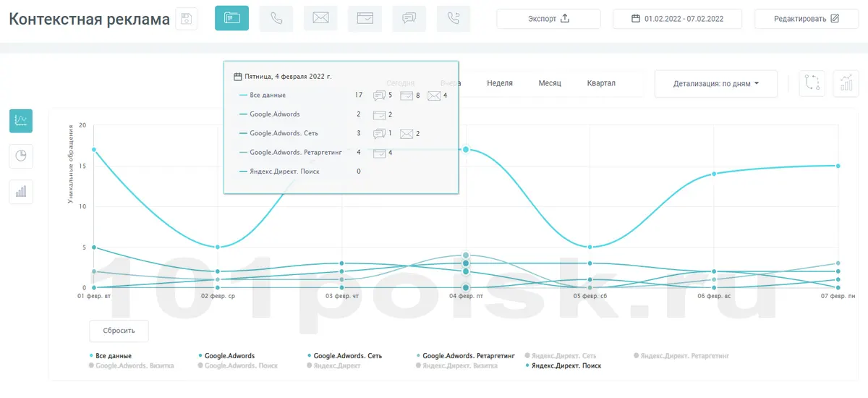Viewport: 868px width, 398px height.
Task: Switch to bar chart view in sidebar
Action: (21, 192)
